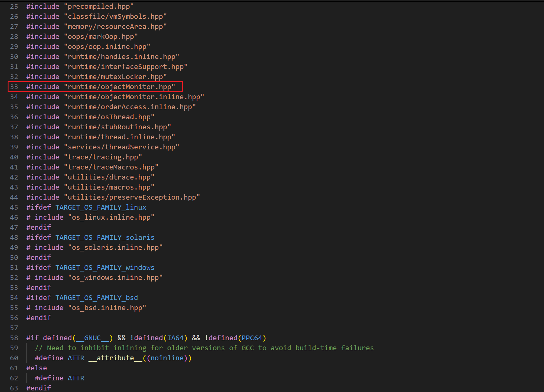Click the "services/threadService.hpp" include path
The height and width of the screenshot is (392, 544).
pos(121,147)
